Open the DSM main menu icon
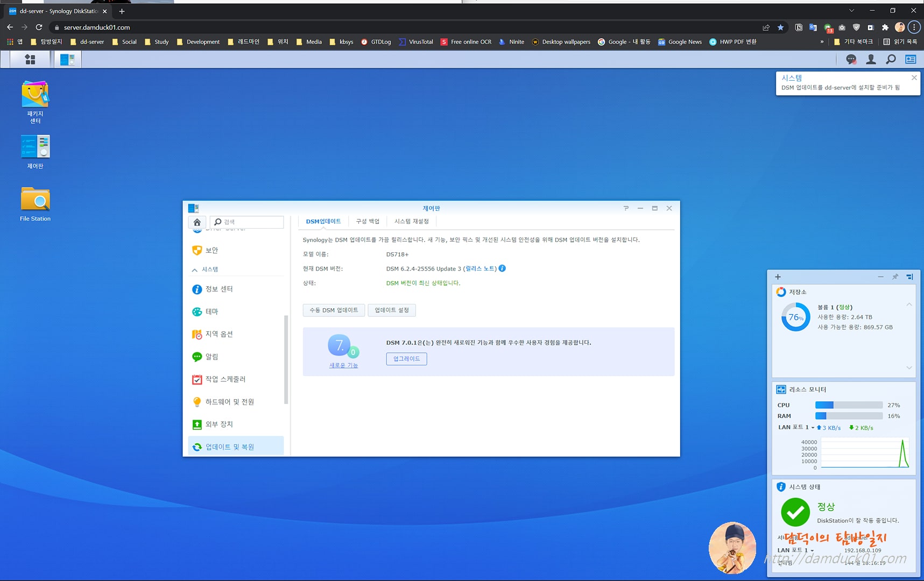Screen dimensions: 924x581 click(30, 59)
